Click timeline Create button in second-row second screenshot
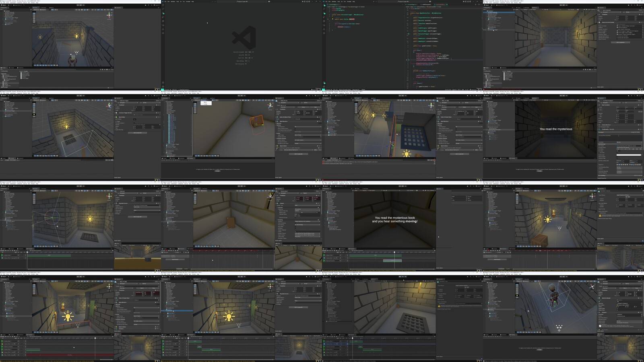This screenshot has width=644, height=362. pyautogui.click(x=218, y=171)
